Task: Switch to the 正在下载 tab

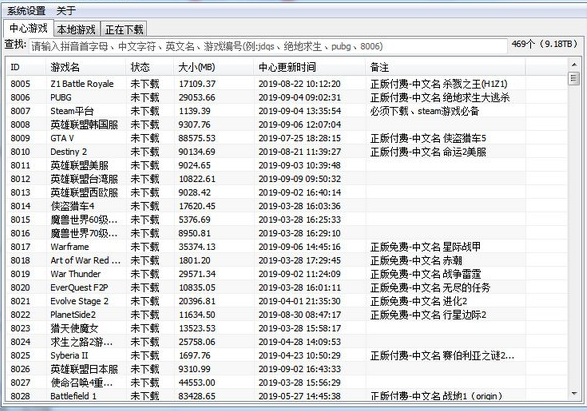Action: click(x=124, y=29)
